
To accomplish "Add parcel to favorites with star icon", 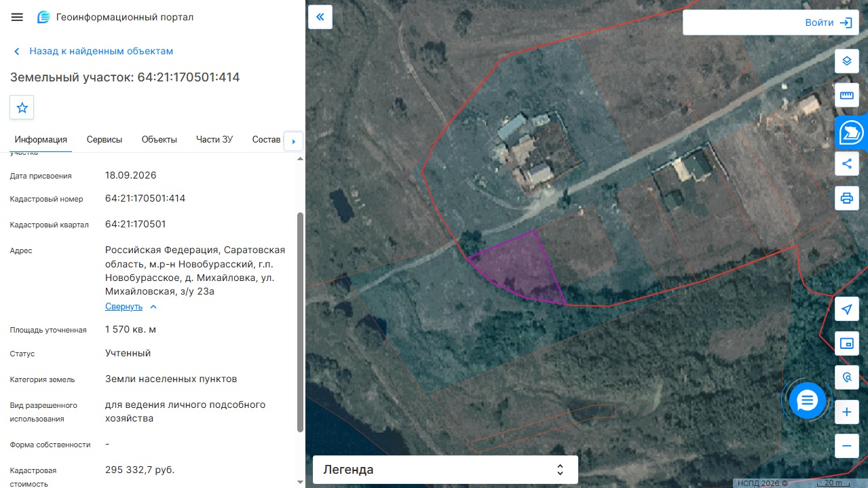I will tap(22, 107).
